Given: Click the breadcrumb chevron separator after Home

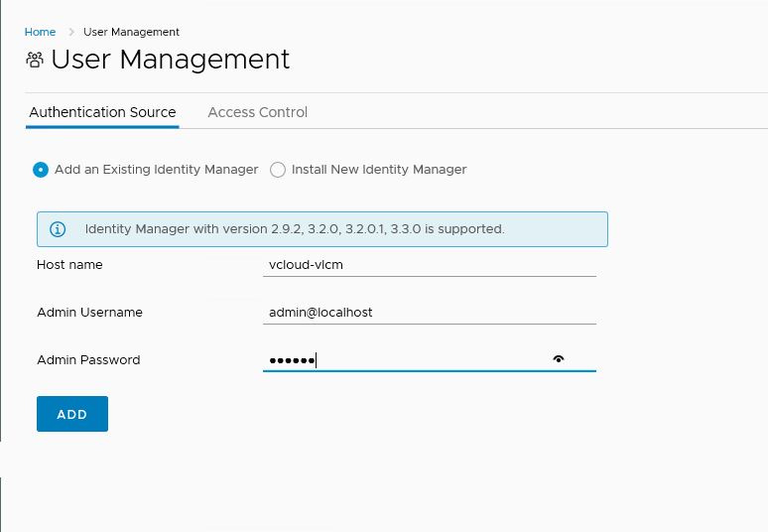Looking at the screenshot, I should 71,33.
